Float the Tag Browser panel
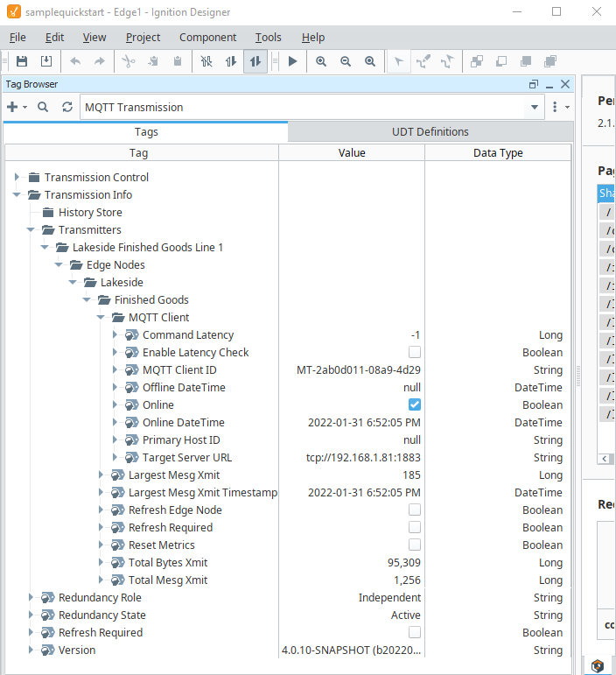The height and width of the screenshot is (675, 616). (534, 84)
